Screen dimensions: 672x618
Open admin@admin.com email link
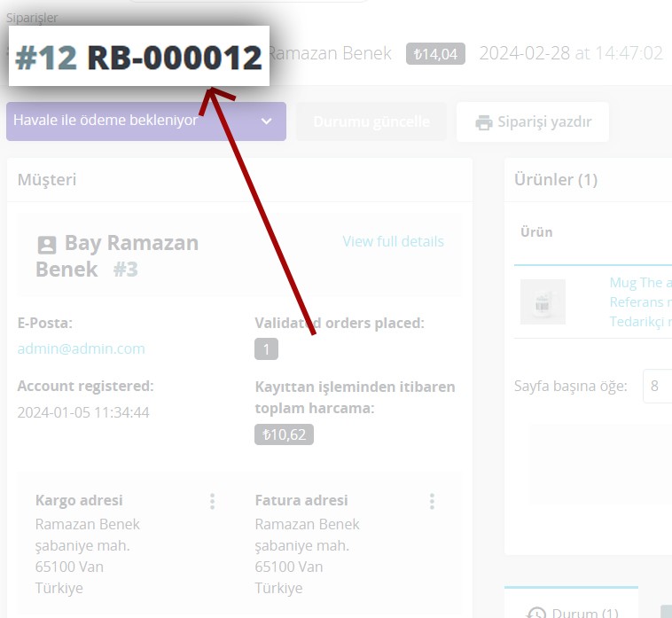coord(81,348)
